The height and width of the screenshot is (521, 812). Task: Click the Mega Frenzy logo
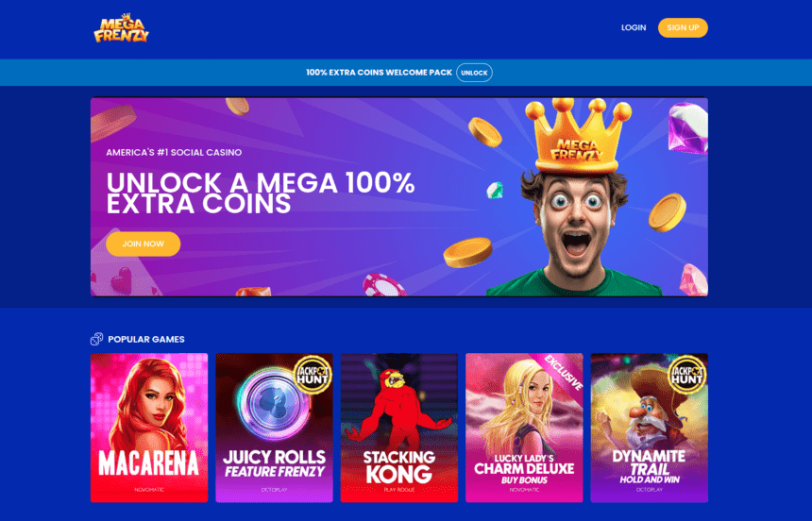coord(121,28)
